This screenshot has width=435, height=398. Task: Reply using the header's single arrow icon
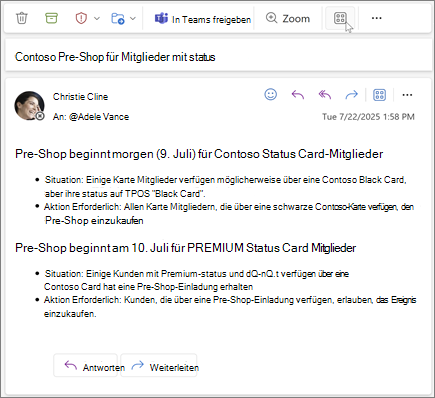[x=298, y=95]
